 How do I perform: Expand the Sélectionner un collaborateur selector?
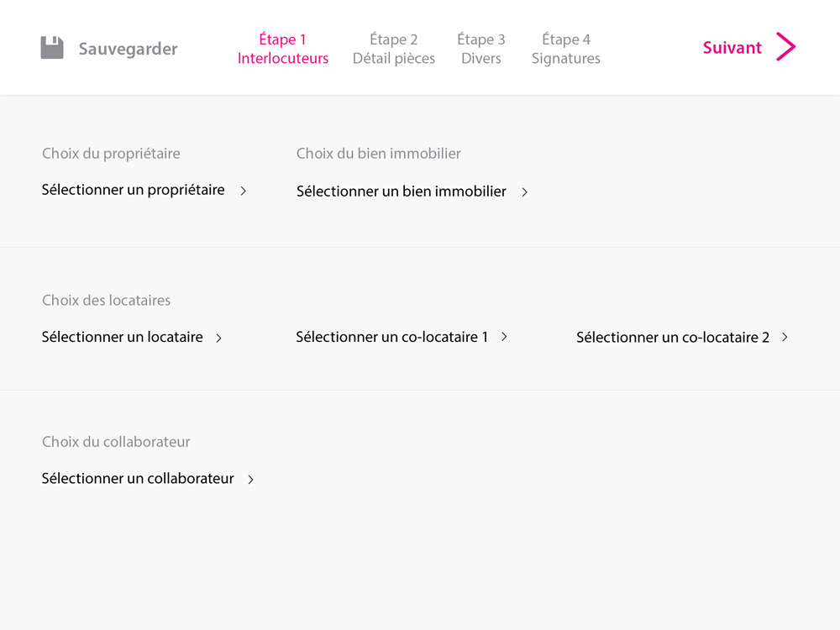tap(148, 479)
